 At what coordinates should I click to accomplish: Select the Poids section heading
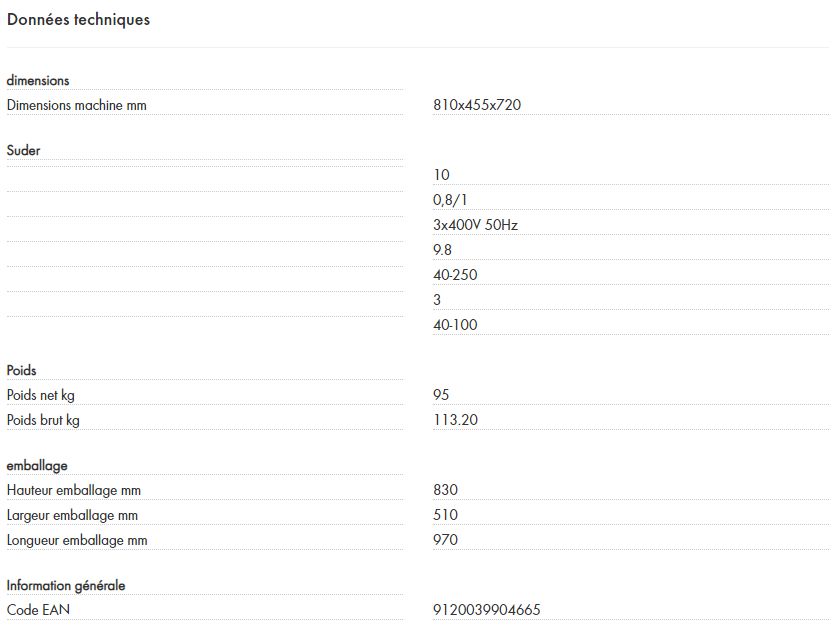(x=22, y=370)
